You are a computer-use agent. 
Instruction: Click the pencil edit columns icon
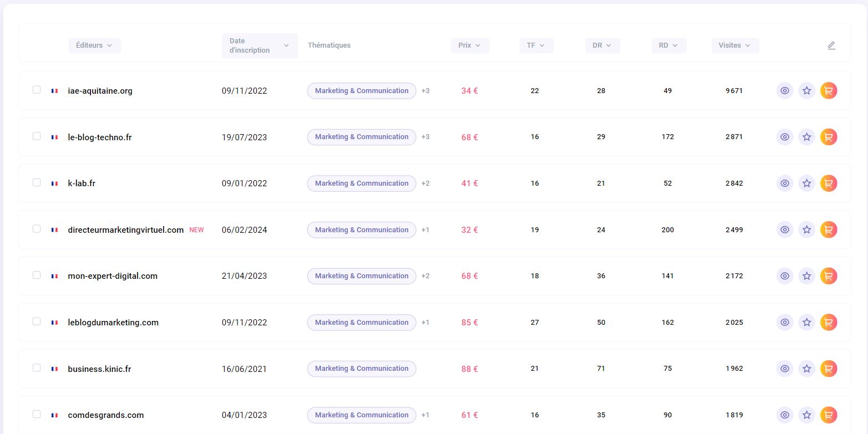coord(831,45)
